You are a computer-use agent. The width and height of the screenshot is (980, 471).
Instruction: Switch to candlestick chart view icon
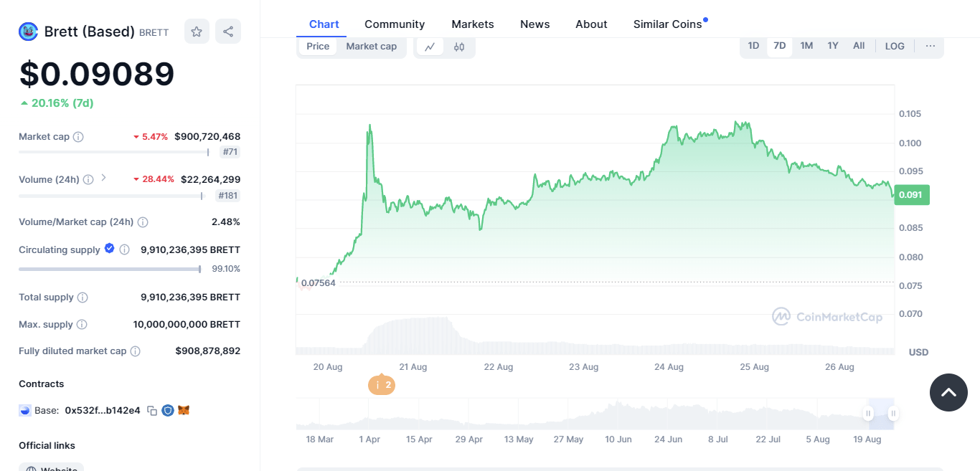(x=459, y=47)
